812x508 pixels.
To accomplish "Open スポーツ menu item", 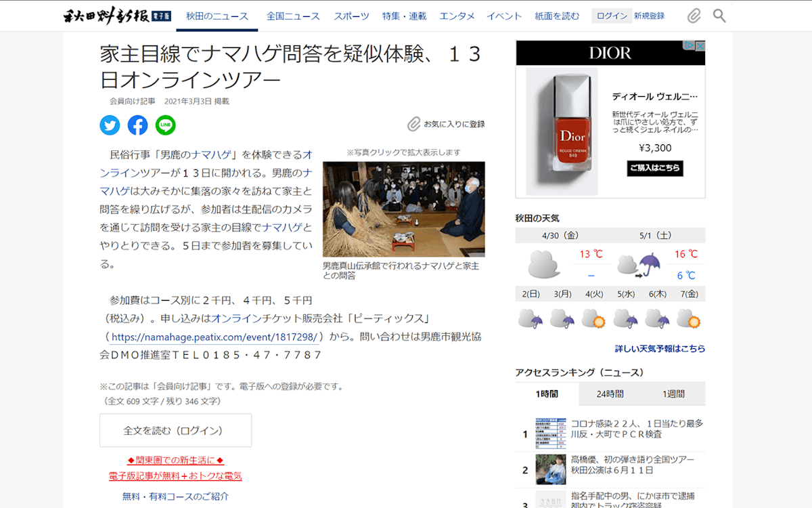I will click(x=352, y=16).
